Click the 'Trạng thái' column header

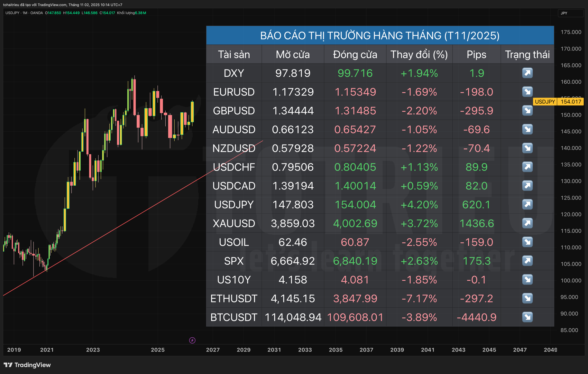[527, 55]
